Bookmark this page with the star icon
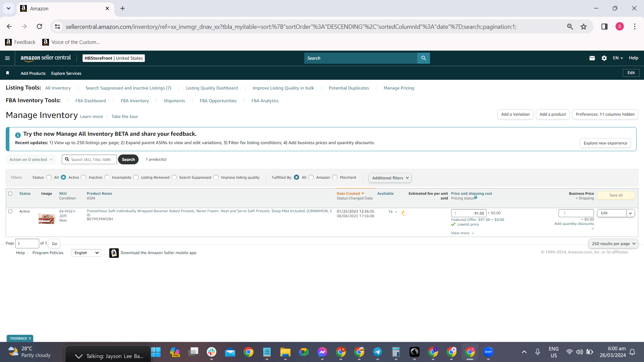This screenshot has width=644, height=362. point(584,26)
